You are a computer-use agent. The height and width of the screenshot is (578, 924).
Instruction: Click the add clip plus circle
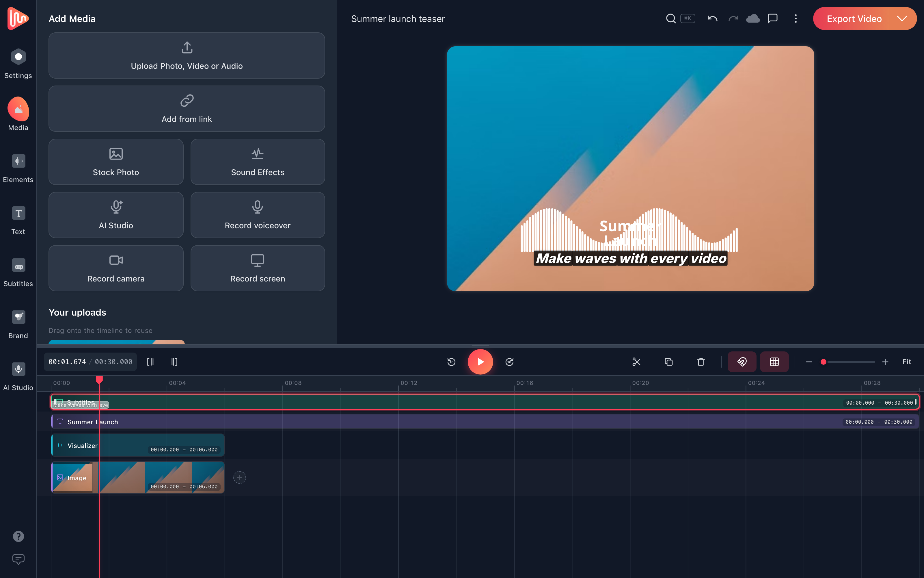tap(239, 477)
